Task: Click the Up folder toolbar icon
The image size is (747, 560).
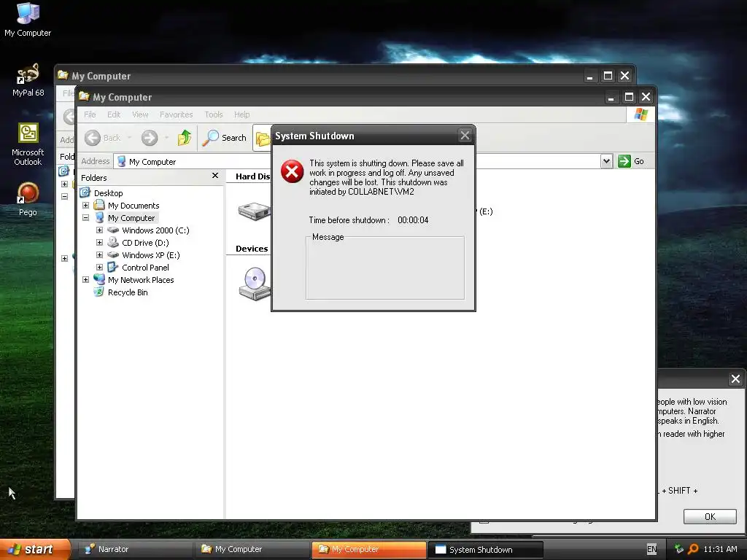Action: pyautogui.click(x=185, y=138)
